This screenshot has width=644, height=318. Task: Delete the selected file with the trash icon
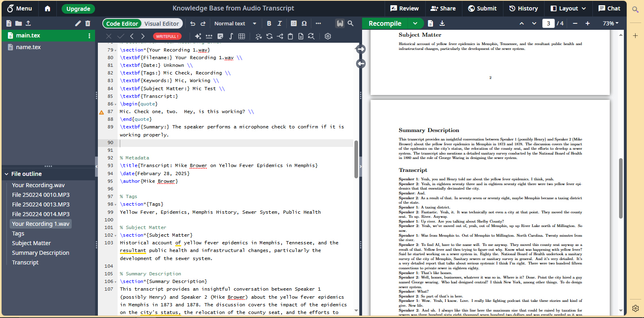click(x=88, y=23)
